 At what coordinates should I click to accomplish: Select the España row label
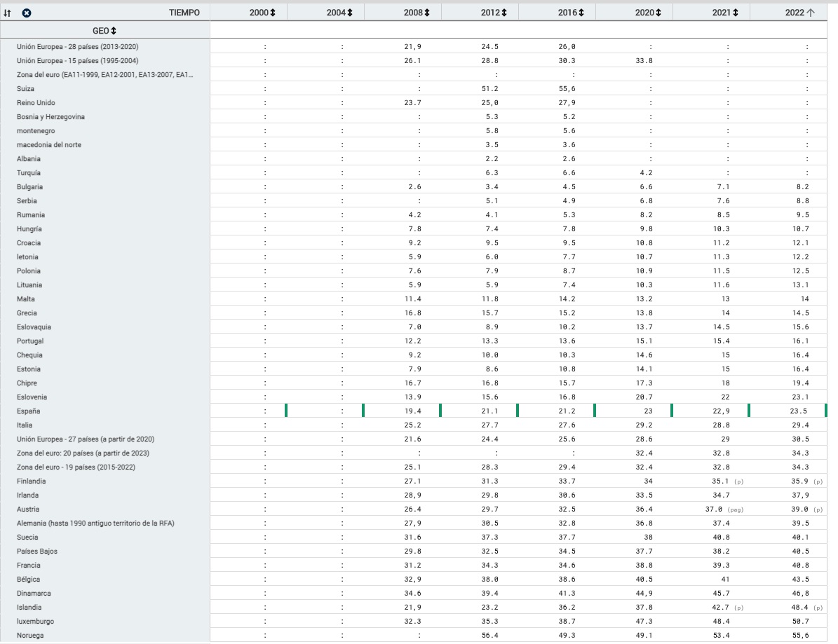28,411
